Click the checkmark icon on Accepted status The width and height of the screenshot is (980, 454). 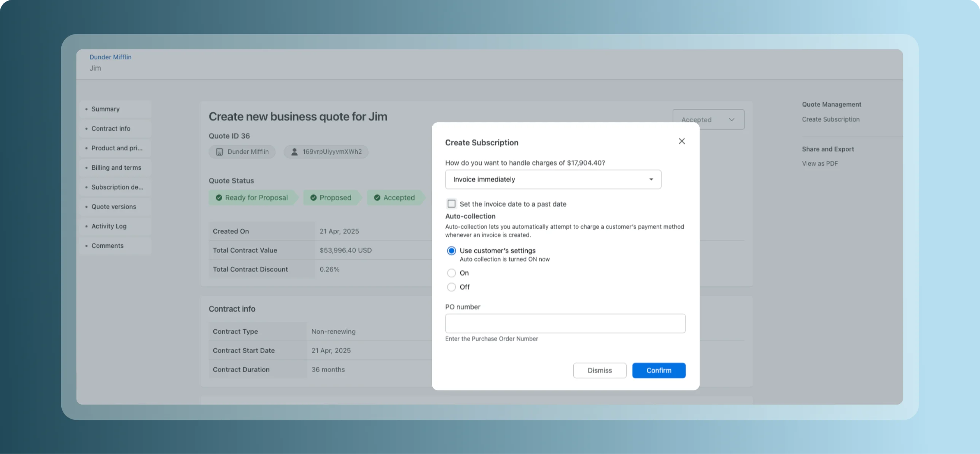(377, 198)
